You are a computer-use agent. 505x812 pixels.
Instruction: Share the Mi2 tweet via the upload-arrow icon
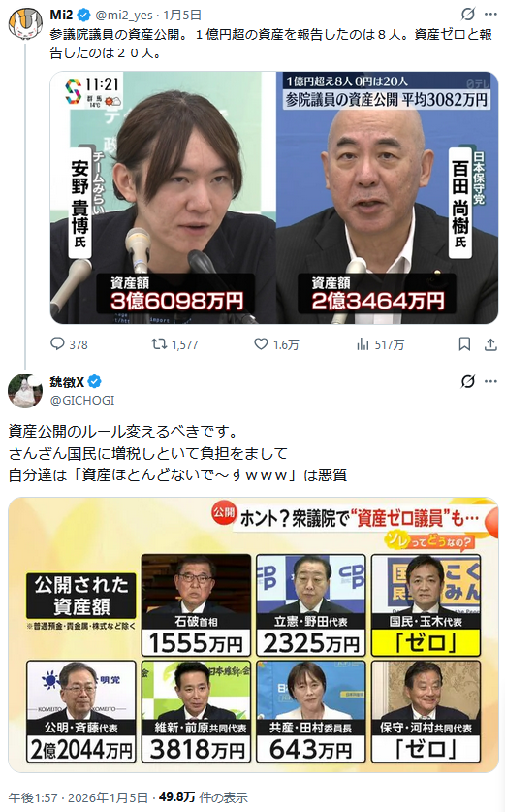[490, 344]
